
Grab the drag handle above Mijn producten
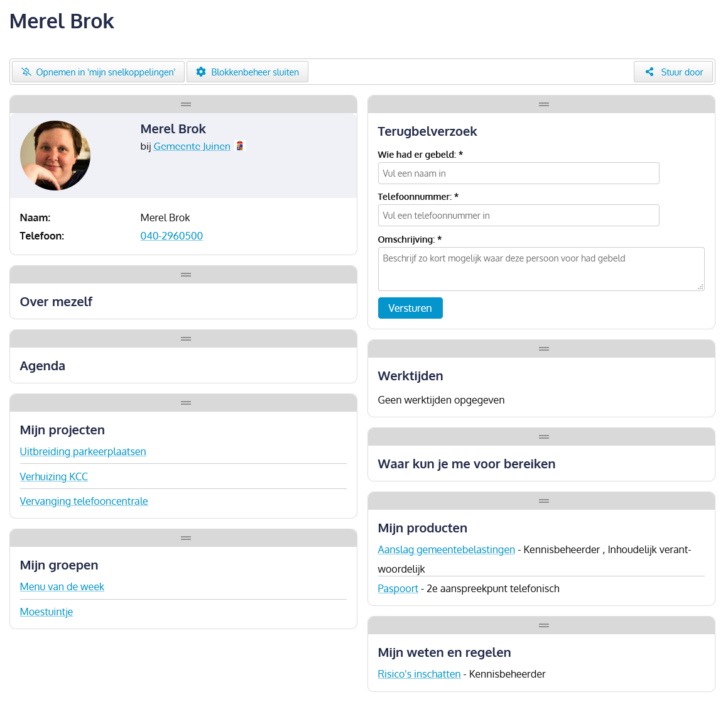(x=544, y=501)
